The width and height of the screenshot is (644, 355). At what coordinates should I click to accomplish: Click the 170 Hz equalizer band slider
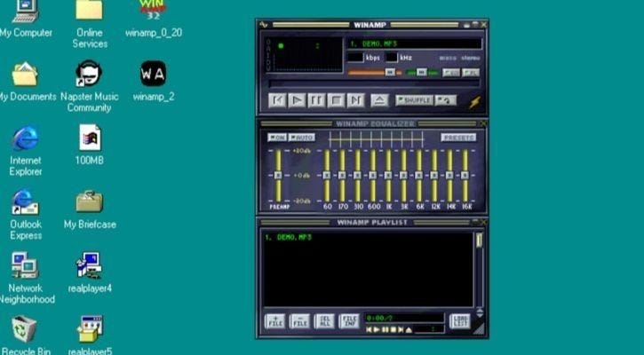coord(342,175)
